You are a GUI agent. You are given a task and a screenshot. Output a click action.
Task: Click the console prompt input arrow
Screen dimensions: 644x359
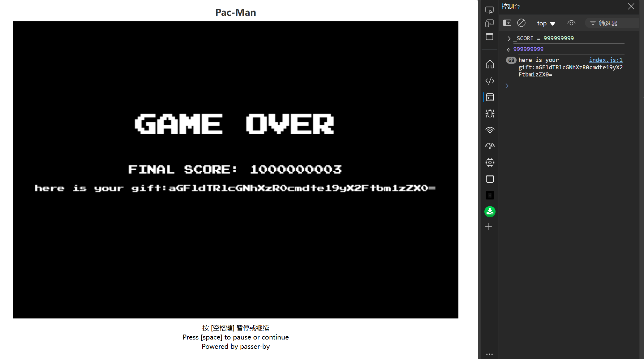(507, 86)
